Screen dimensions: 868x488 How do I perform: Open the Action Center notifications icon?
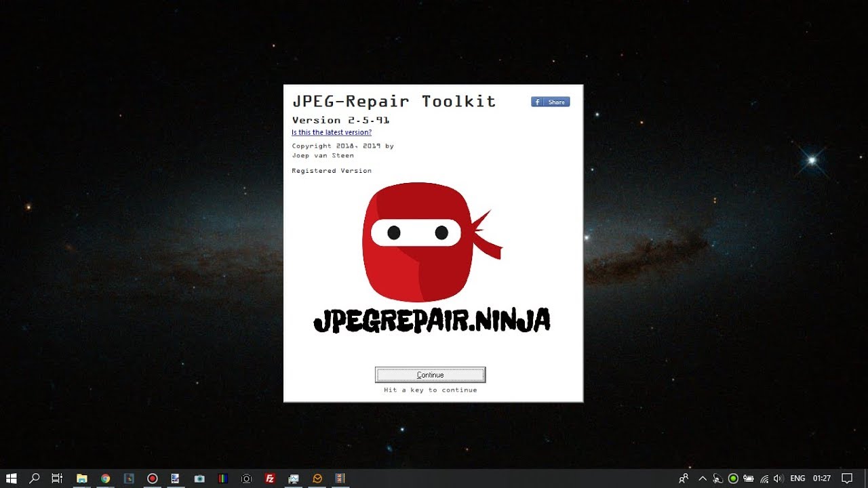click(x=846, y=479)
